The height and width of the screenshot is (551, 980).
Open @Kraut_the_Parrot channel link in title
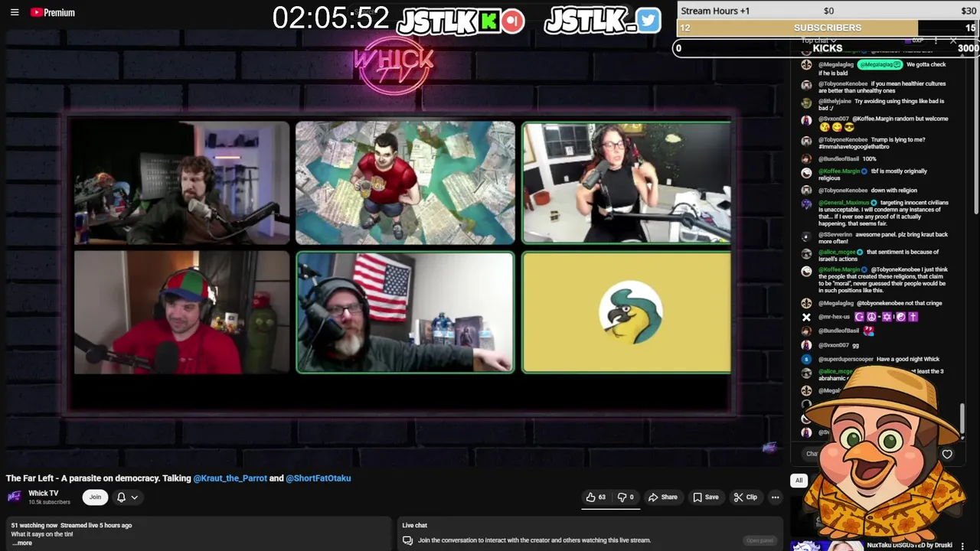click(x=230, y=478)
